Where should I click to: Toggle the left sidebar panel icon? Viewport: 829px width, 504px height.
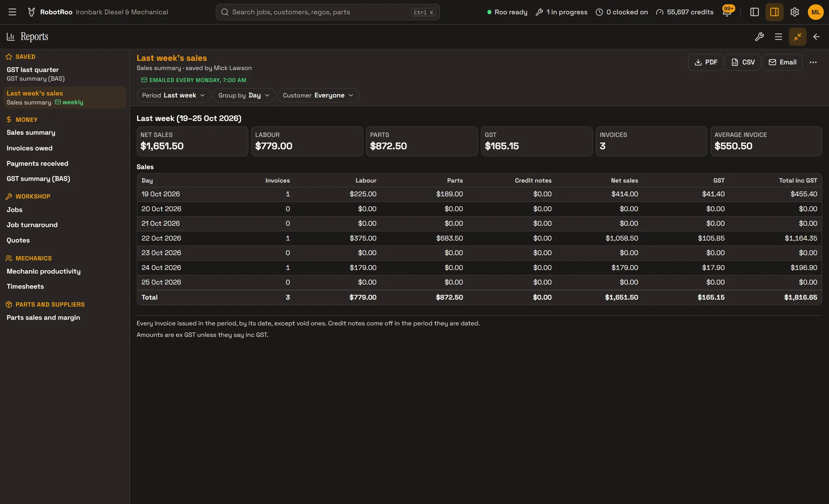[754, 12]
